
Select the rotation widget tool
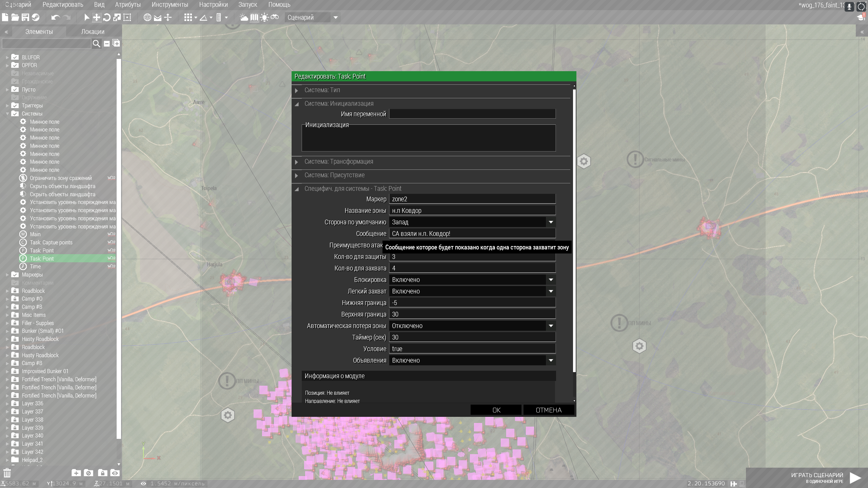[x=107, y=17]
